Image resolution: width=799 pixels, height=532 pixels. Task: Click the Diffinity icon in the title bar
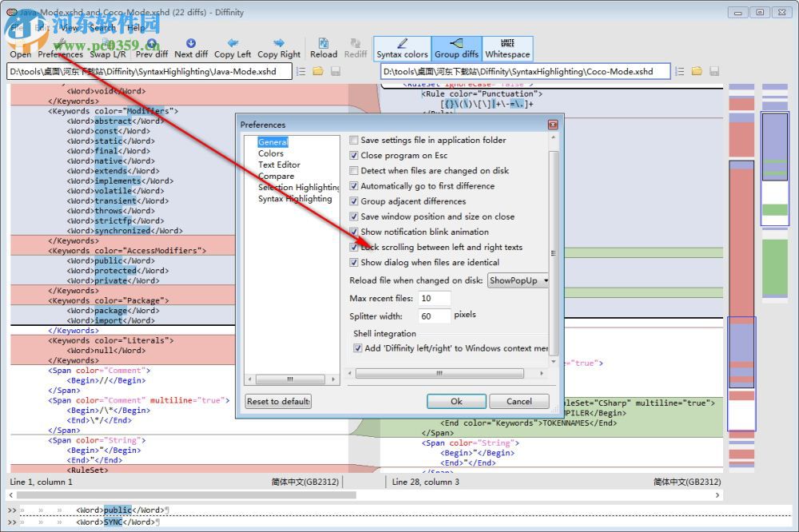click(11, 12)
